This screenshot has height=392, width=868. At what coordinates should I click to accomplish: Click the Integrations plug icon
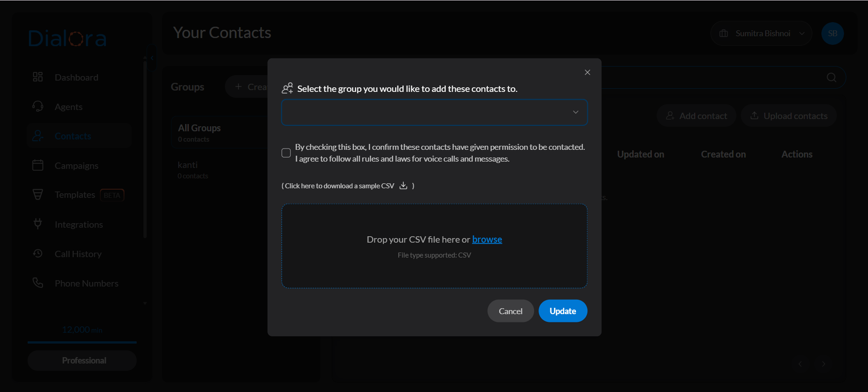click(x=38, y=224)
